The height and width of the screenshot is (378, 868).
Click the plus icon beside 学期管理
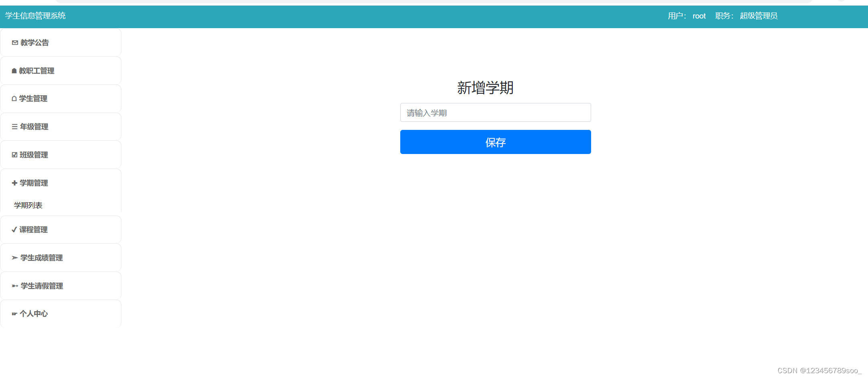pos(14,183)
